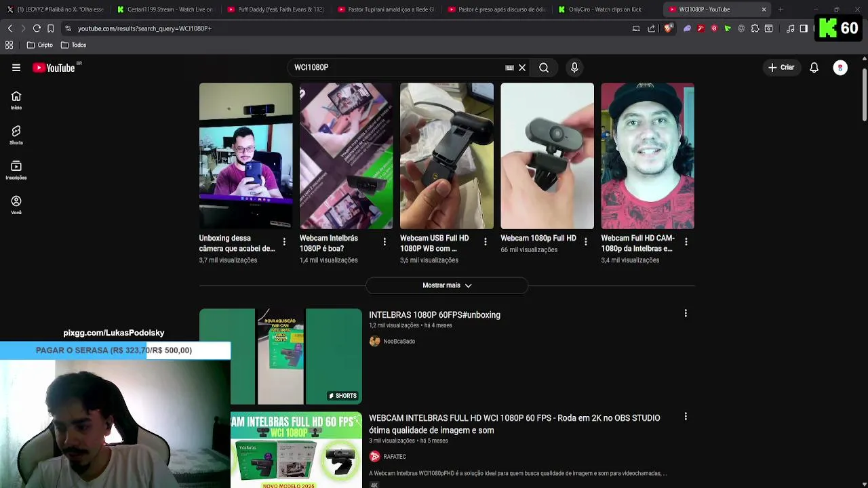Expand shorts shelf with Mostrar mais
This screenshot has height=488, width=868.
[x=447, y=285]
